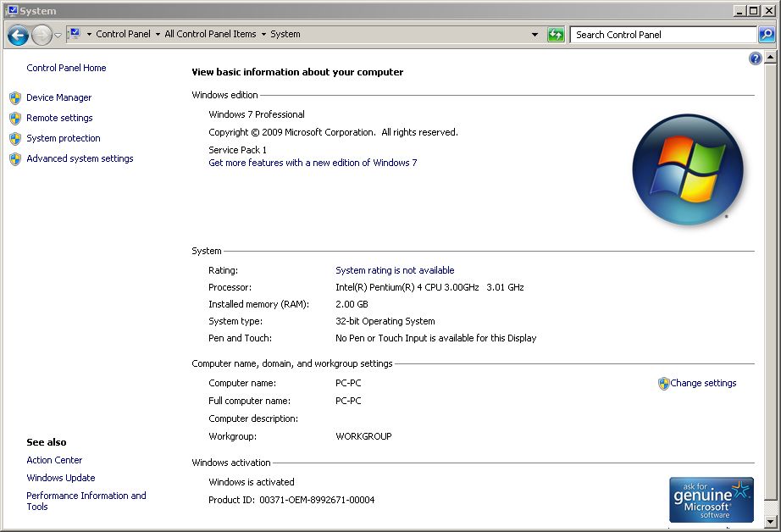
Task: Focus the Search Control Panel field
Action: click(662, 35)
